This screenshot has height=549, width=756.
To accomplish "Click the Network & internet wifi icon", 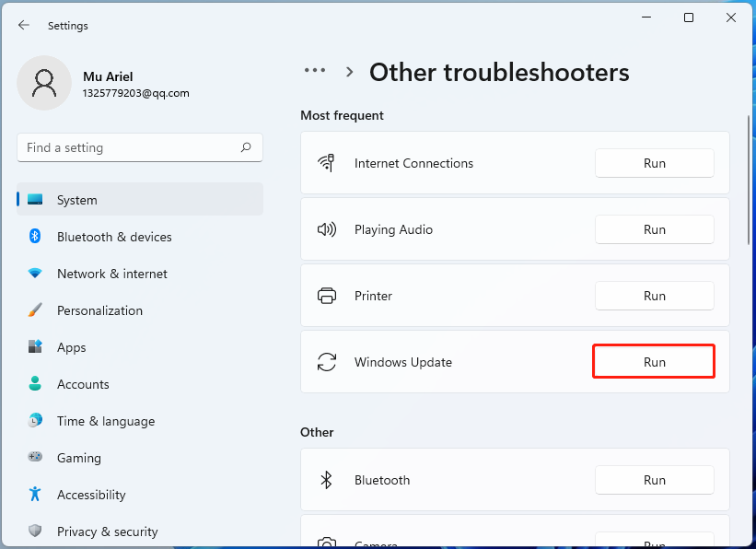I will 35,274.
